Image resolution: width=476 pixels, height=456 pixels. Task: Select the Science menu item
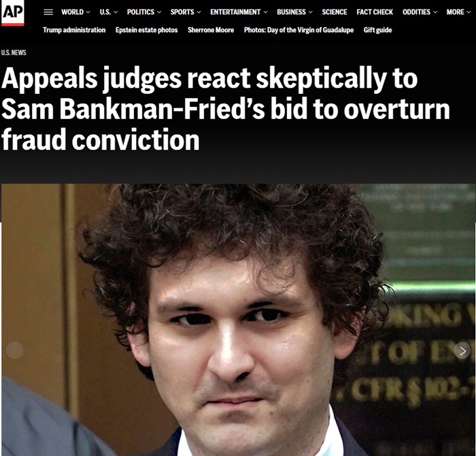(x=335, y=12)
